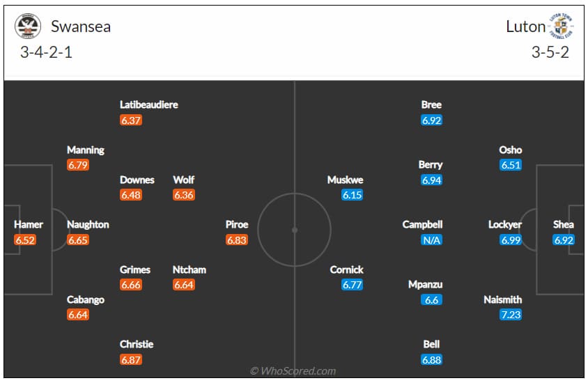The width and height of the screenshot is (588, 383).
Task: Select player Latibeaudiere on the pitch
Action: coord(149,104)
